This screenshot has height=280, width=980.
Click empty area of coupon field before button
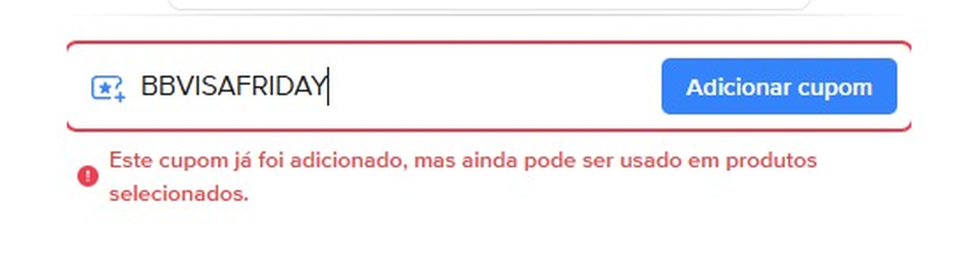[x=492, y=86]
